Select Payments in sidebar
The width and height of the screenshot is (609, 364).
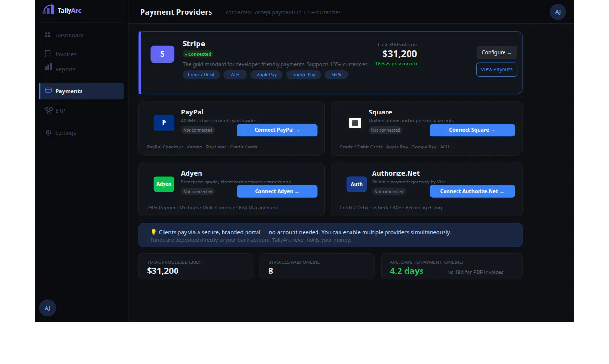(x=82, y=91)
